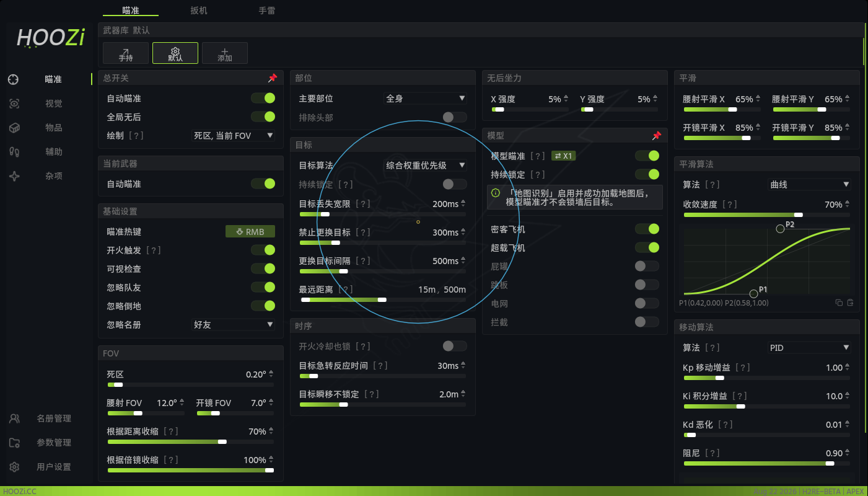Open the 绘制 dropdown showing 死区, 当前 FOV

[233, 135]
